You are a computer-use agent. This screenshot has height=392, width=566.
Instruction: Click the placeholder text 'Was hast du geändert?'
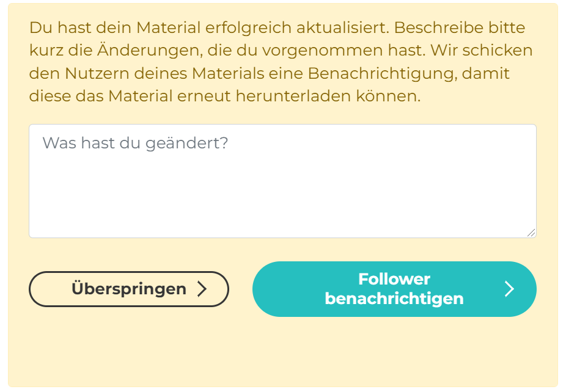click(x=135, y=143)
